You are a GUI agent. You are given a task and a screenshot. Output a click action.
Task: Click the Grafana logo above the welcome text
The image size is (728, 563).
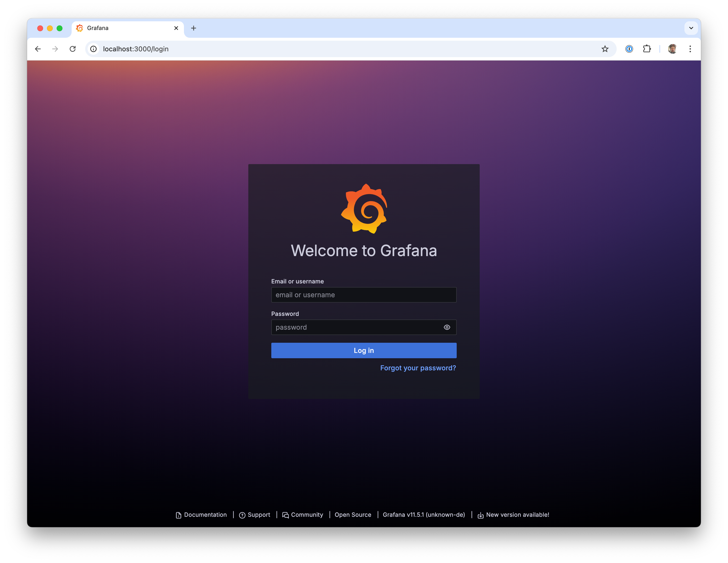(x=364, y=209)
